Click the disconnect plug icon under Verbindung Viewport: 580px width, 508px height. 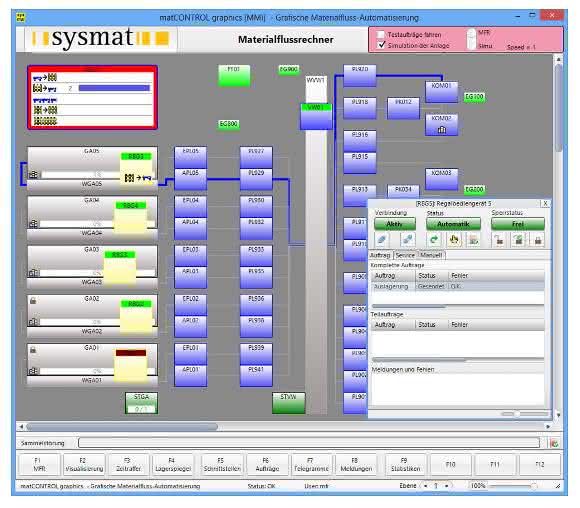pyautogui.click(x=407, y=240)
